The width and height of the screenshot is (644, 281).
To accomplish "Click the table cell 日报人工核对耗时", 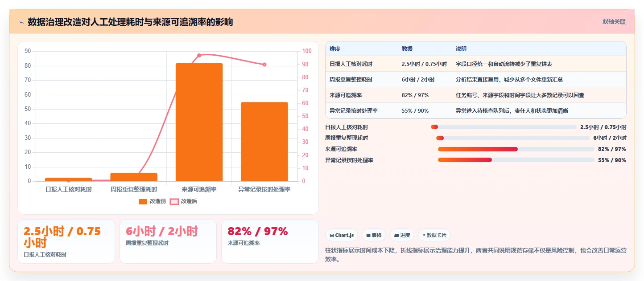I will (x=351, y=64).
